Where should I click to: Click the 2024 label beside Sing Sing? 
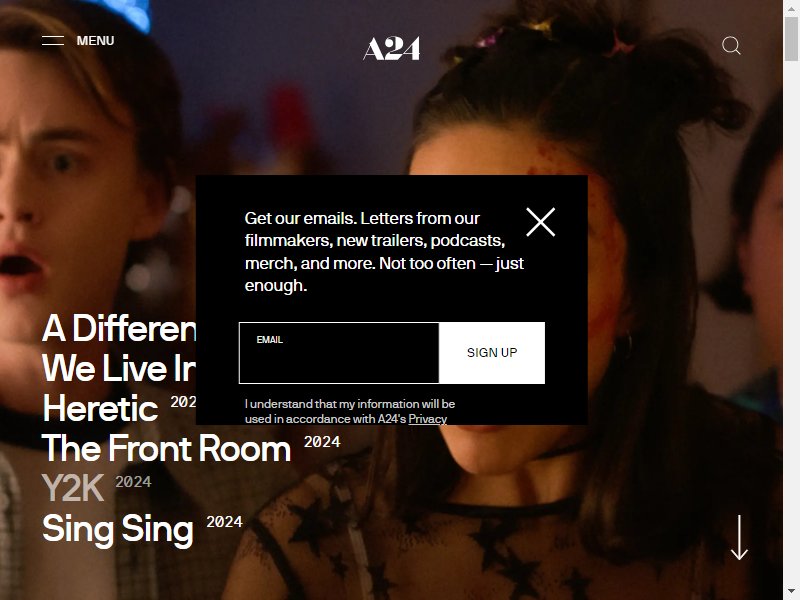point(224,522)
